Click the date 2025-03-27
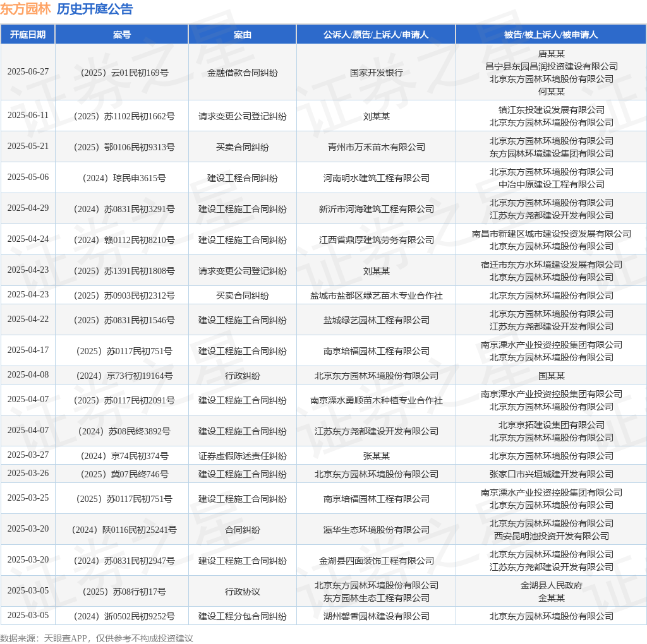This screenshot has height=644, width=647. [28, 455]
